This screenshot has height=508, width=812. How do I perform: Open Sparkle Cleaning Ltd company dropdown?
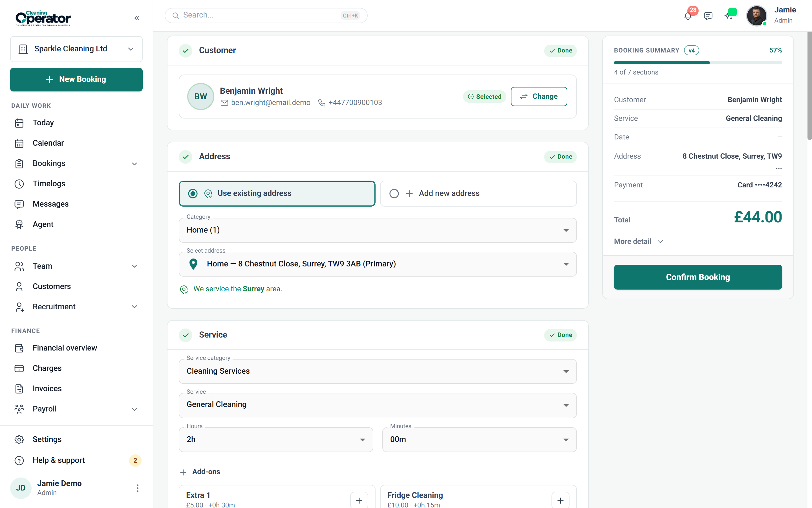tap(76, 49)
